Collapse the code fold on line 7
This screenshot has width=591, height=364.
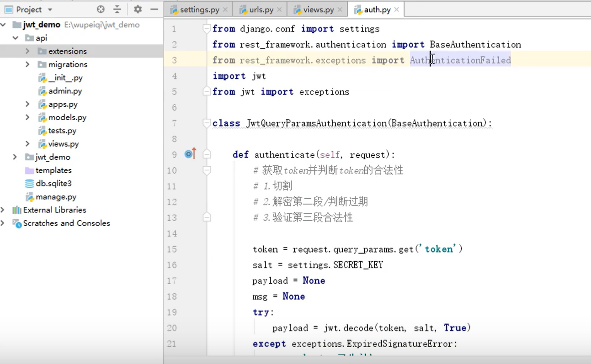click(206, 123)
